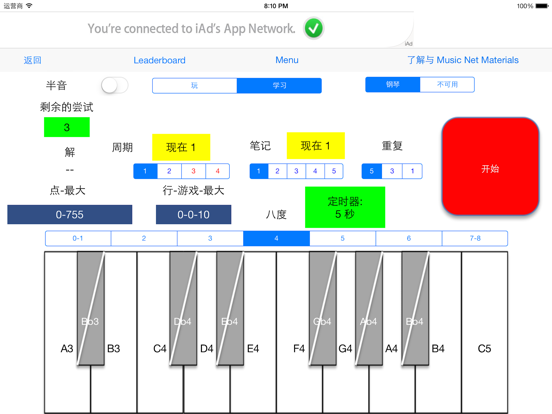552x414 pixels.
Task: Select octave segment 2
Action: click(144, 238)
